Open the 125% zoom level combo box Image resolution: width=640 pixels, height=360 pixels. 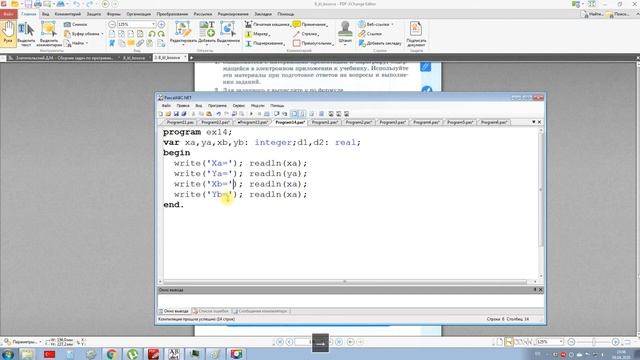point(136,24)
